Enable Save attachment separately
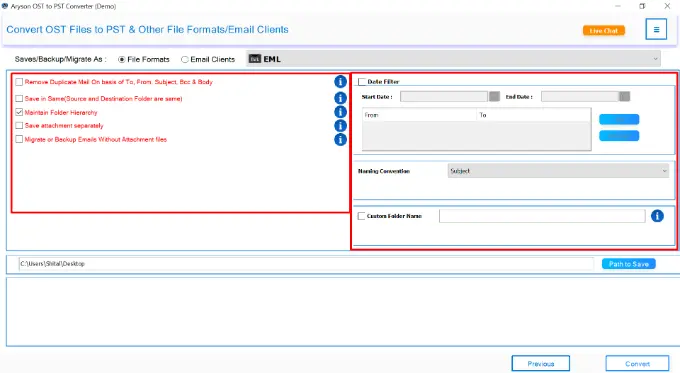Viewport: 680px width, 373px height. pos(19,125)
